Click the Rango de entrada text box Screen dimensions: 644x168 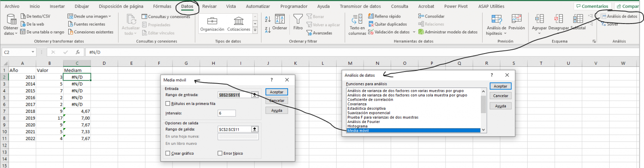pos(235,95)
